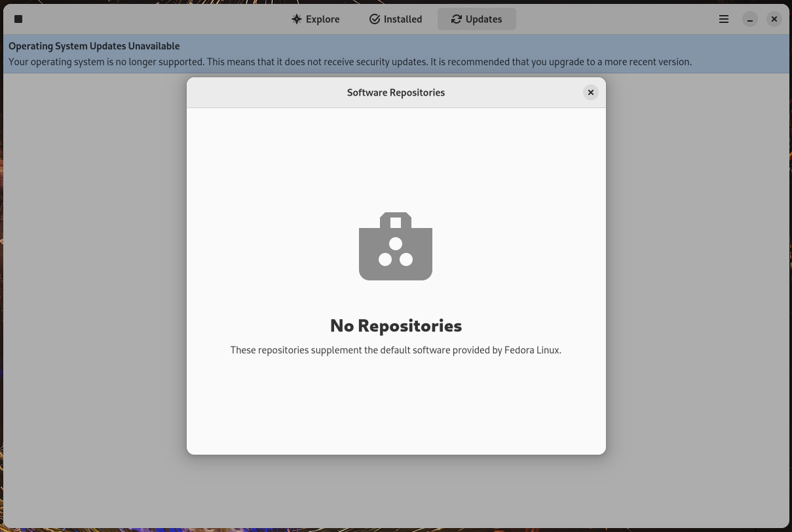This screenshot has height=532, width=792.
Task: Minimize the GNOME Software window
Action: [749, 19]
